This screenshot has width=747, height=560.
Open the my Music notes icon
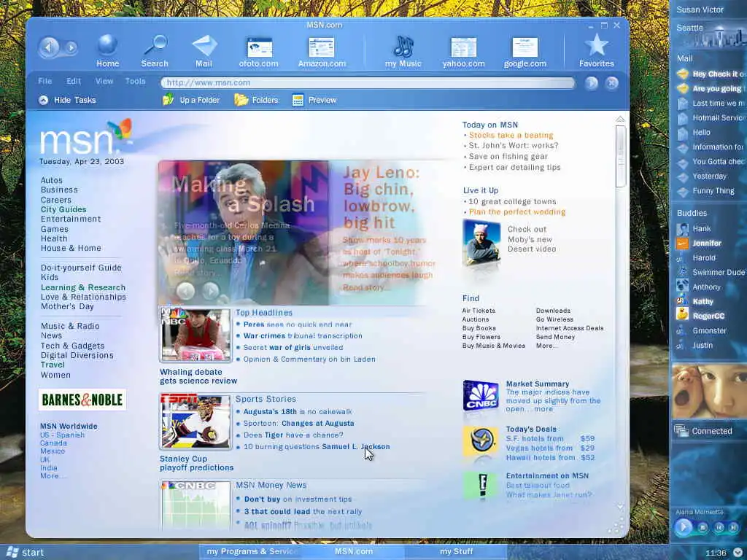click(x=403, y=46)
